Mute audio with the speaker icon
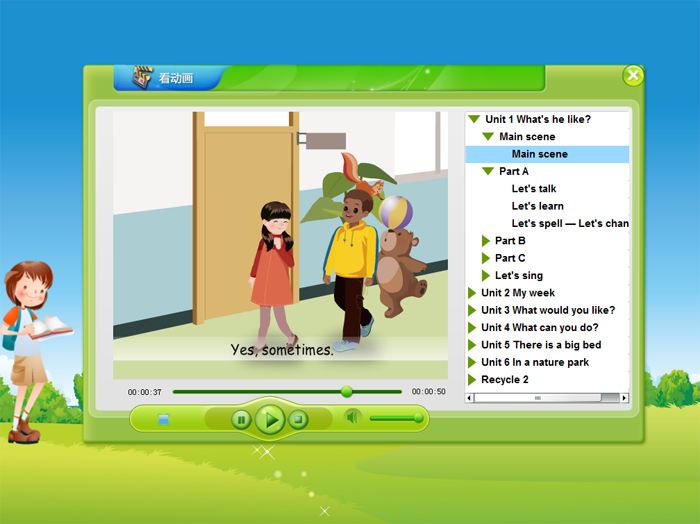 pyautogui.click(x=352, y=417)
